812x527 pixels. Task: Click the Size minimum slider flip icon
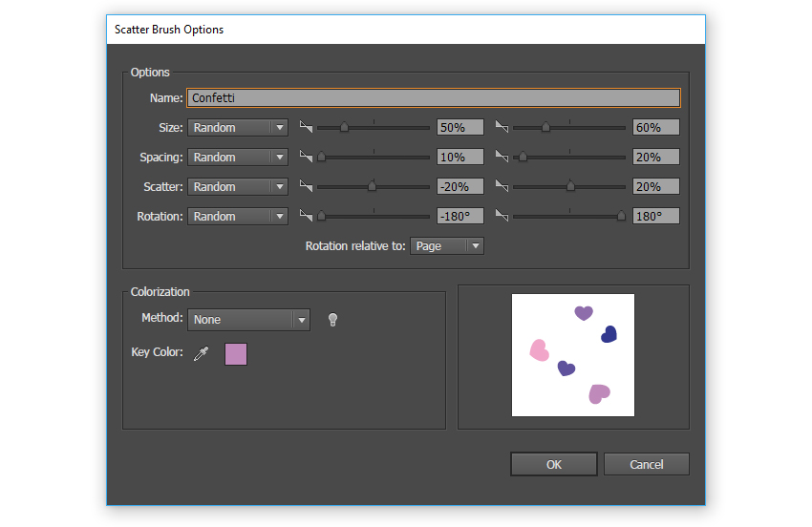pyautogui.click(x=306, y=127)
